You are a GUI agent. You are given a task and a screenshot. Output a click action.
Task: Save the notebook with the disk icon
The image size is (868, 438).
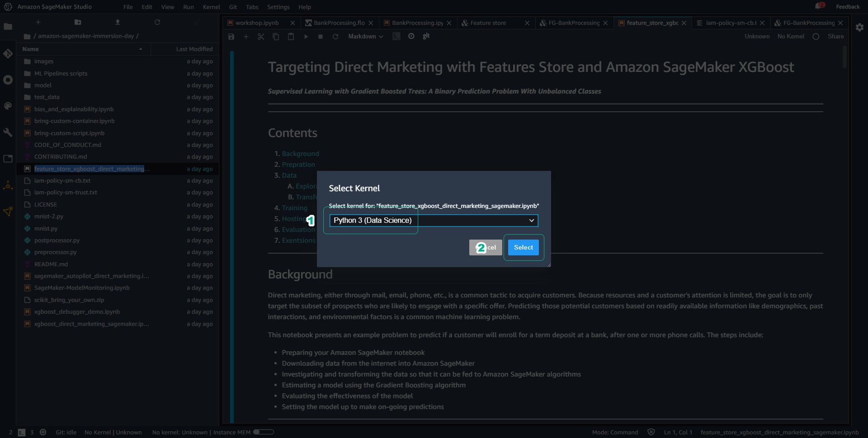(231, 37)
